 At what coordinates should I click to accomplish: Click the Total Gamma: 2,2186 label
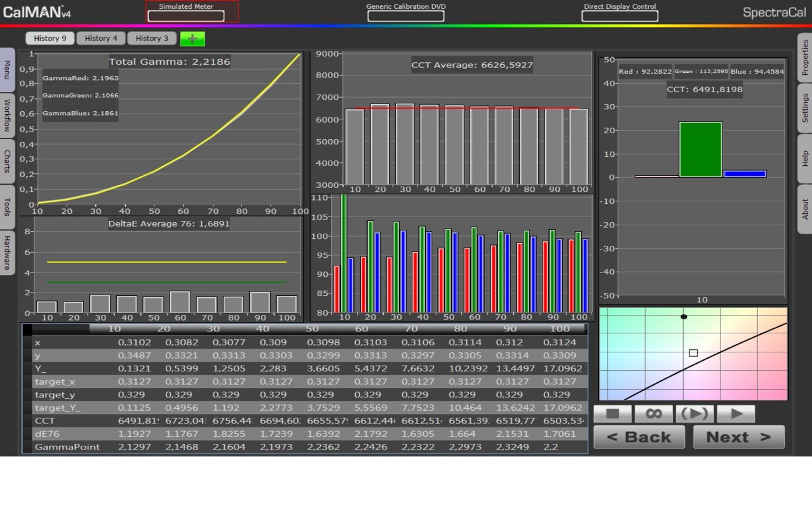coord(170,62)
